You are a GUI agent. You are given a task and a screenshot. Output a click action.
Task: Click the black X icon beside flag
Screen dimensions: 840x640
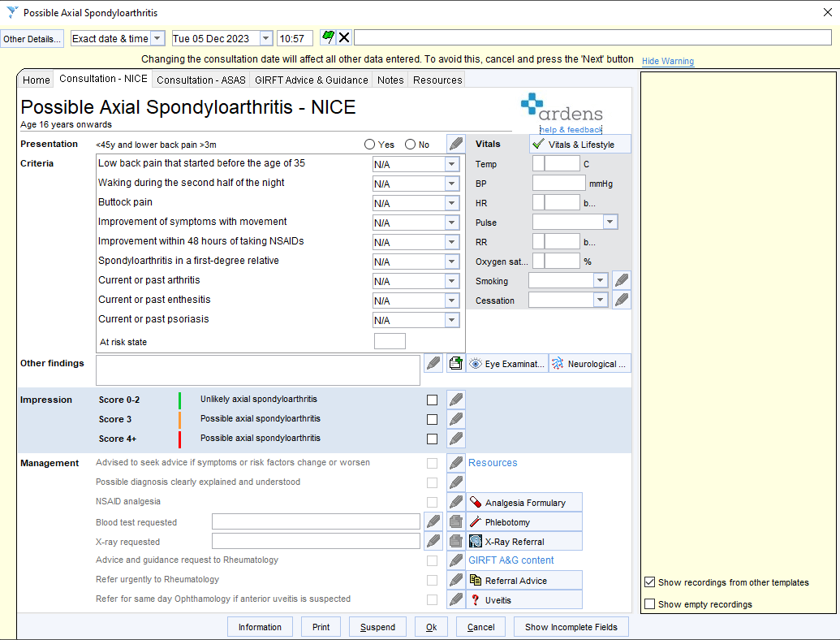(344, 37)
